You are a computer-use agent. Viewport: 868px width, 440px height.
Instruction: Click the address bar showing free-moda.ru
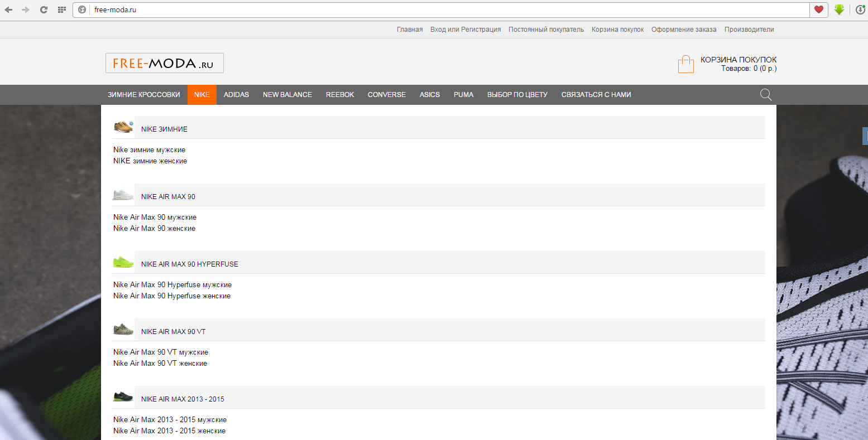[x=441, y=9]
